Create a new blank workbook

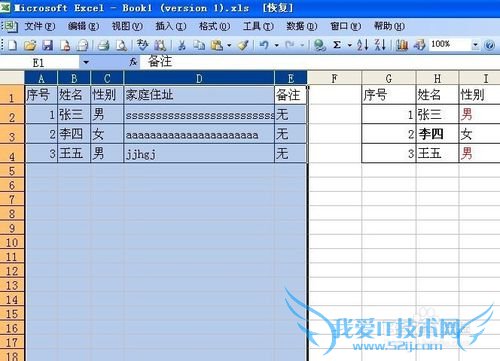(x=12, y=45)
